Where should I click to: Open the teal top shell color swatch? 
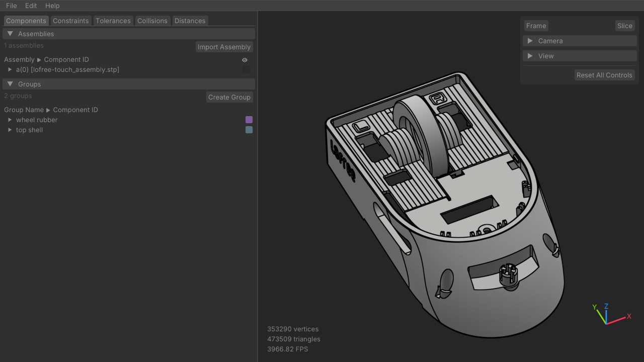(249, 130)
